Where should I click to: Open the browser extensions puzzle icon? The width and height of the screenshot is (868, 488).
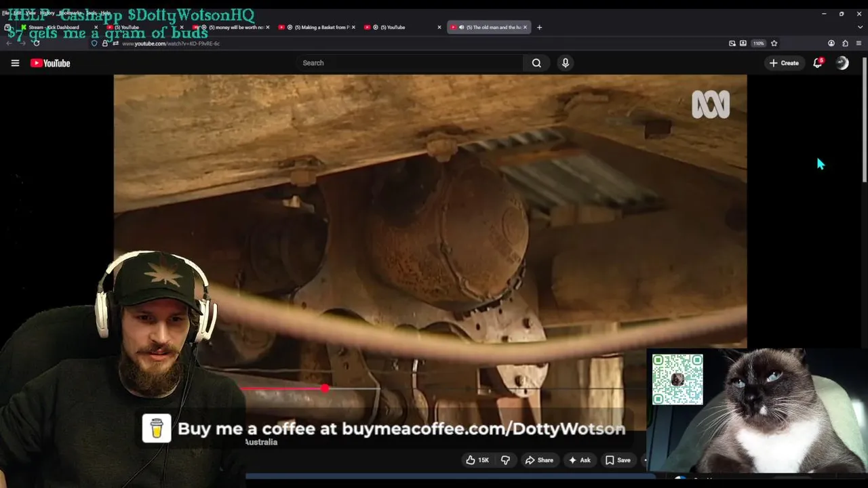(x=845, y=43)
